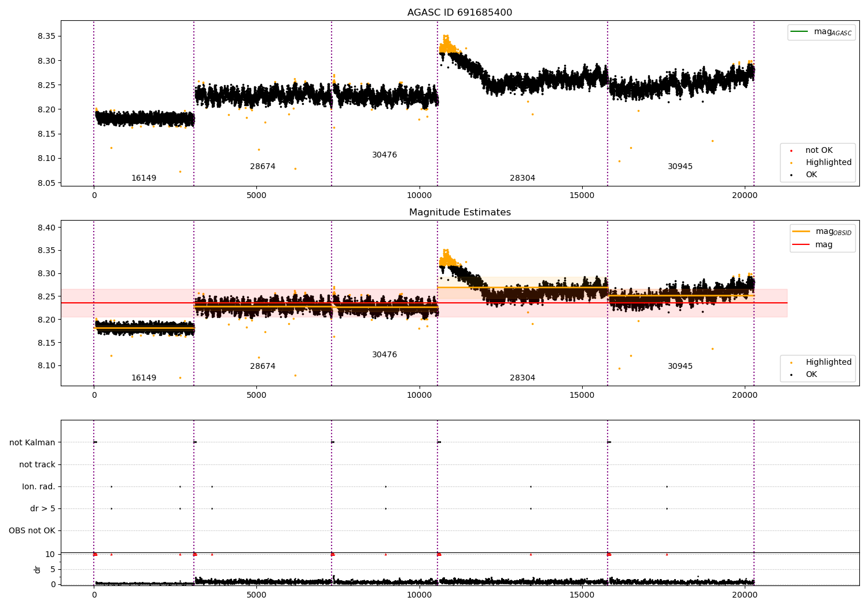Click obsid label 16149 in the AGASC ID plot
The width and height of the screenshot is (868, 608).
(144, 178)
